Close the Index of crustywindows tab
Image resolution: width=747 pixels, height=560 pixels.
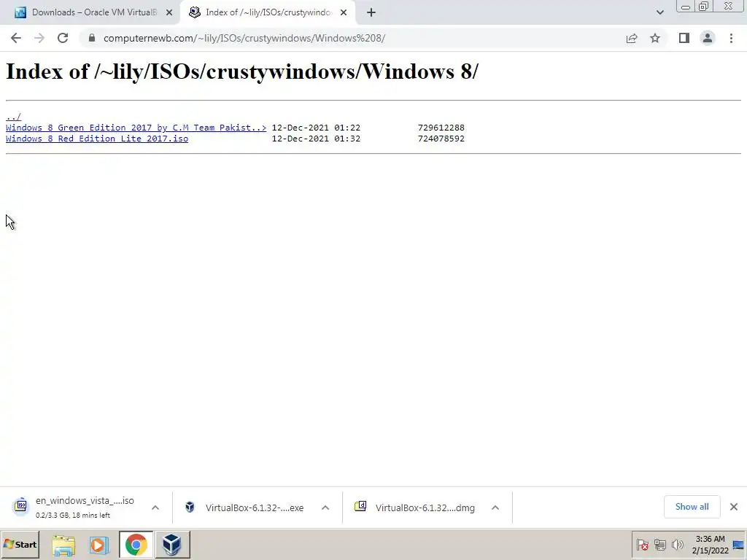[x=344, y=12]
